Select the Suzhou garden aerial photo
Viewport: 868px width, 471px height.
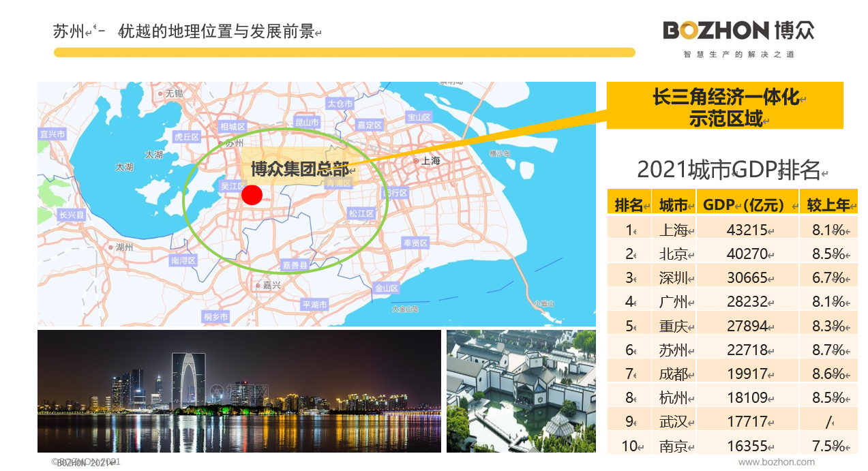[520, 391]
